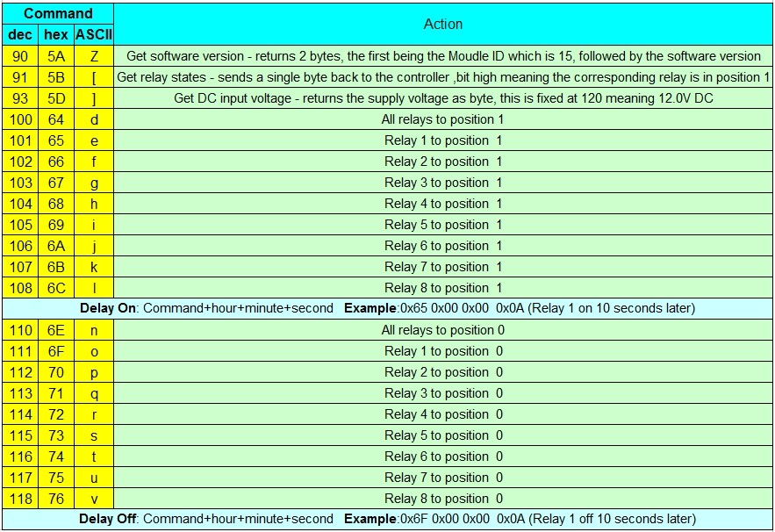
Task: Select 'Relay 6 to position 0' text
Action: [443, 457]
